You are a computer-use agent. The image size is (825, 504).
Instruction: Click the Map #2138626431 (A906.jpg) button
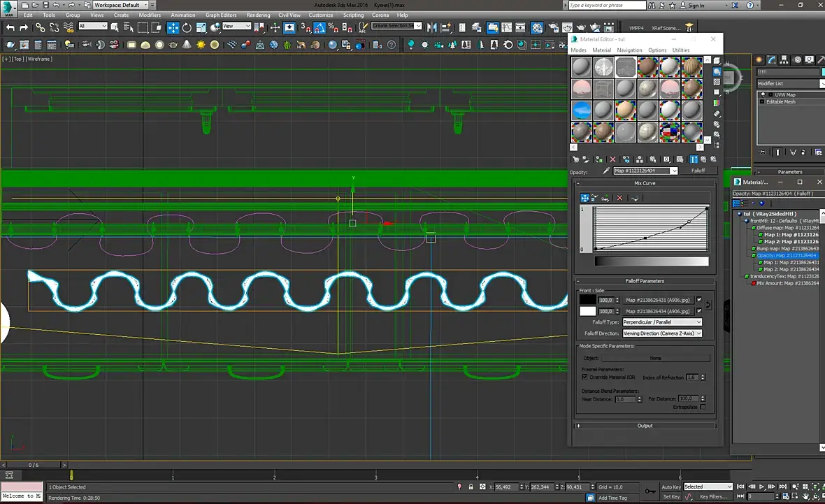point(657,300)
